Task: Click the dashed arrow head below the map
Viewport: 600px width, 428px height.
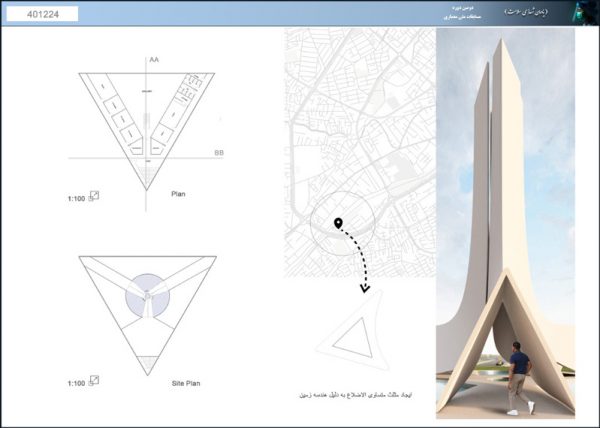Action: [365, 288]
